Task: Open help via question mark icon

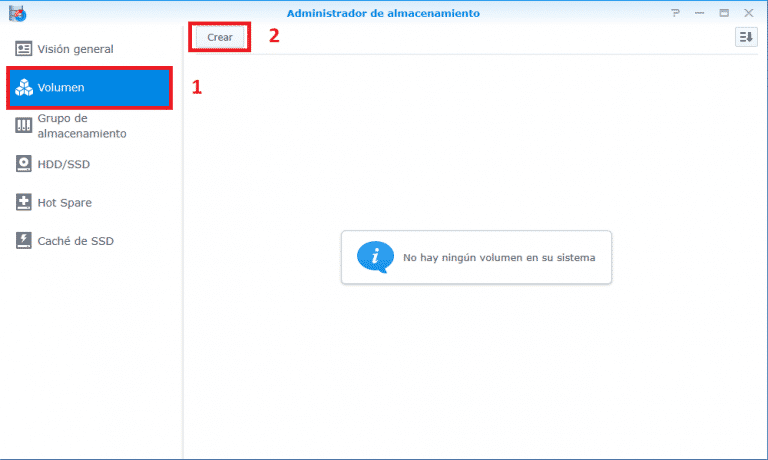Action: [675, 13]
